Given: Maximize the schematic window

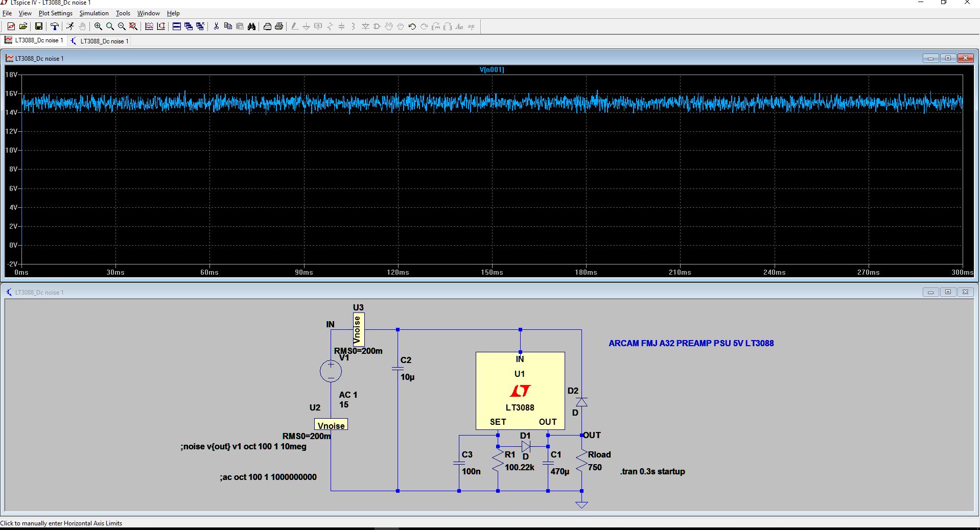Looking at the screenshot, I should pos(948,292).
